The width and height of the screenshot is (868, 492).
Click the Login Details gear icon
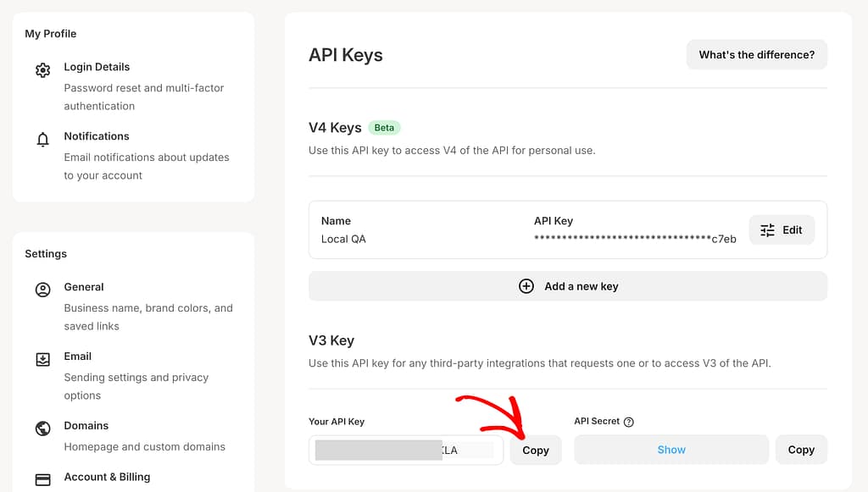click(42, 70)
